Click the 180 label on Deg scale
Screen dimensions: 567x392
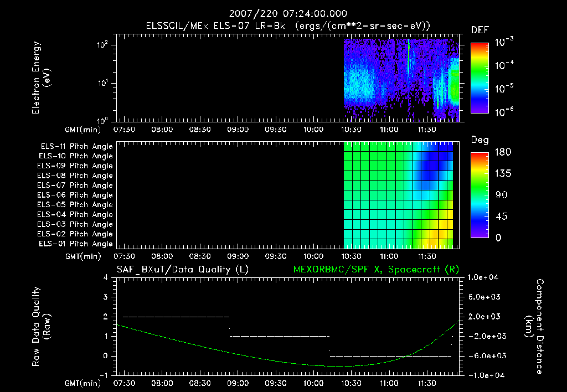point(503,152)
